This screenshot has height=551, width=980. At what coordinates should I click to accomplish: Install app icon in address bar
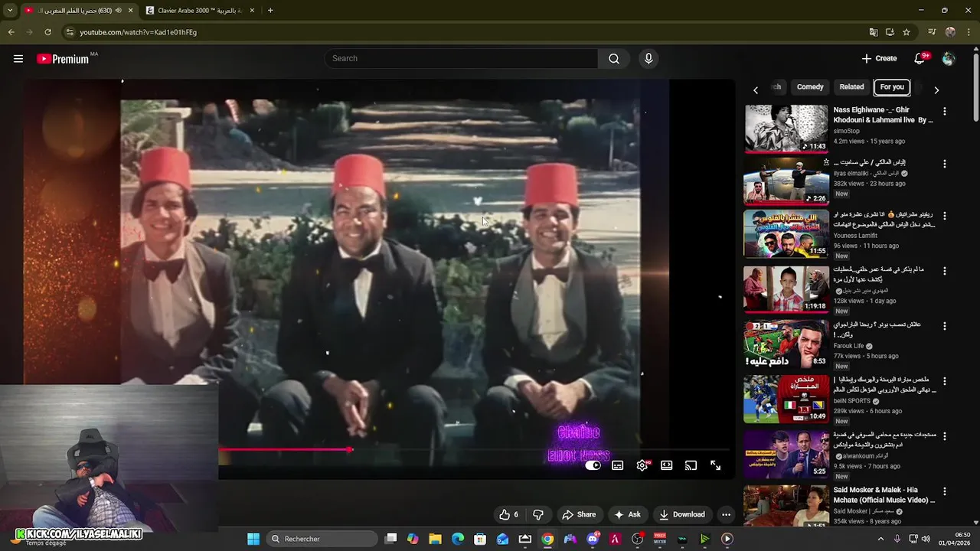coord(890,32)
